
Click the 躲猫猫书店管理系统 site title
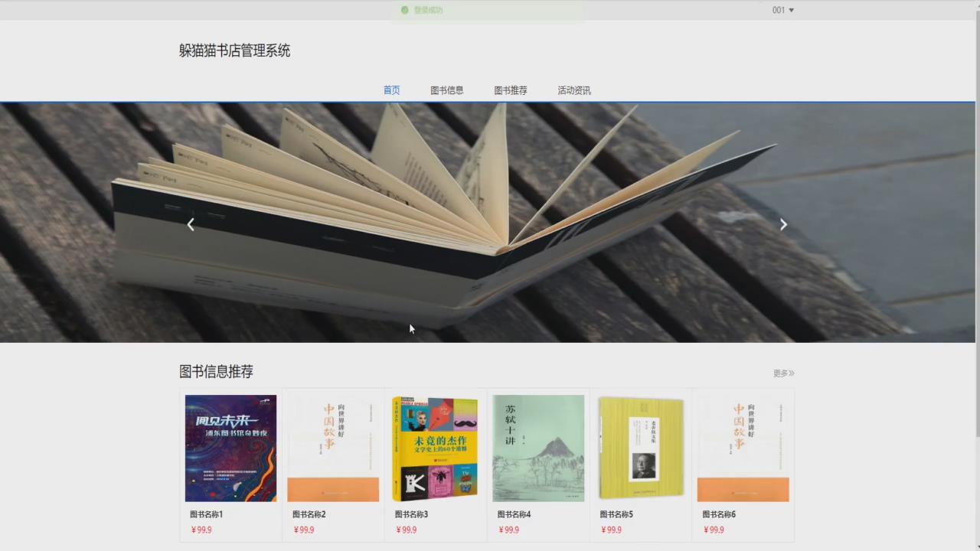[234, 51]
